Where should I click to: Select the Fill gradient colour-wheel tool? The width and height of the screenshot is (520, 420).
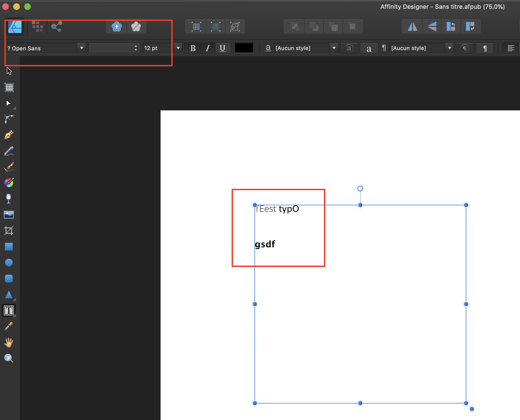pos(9,182)
